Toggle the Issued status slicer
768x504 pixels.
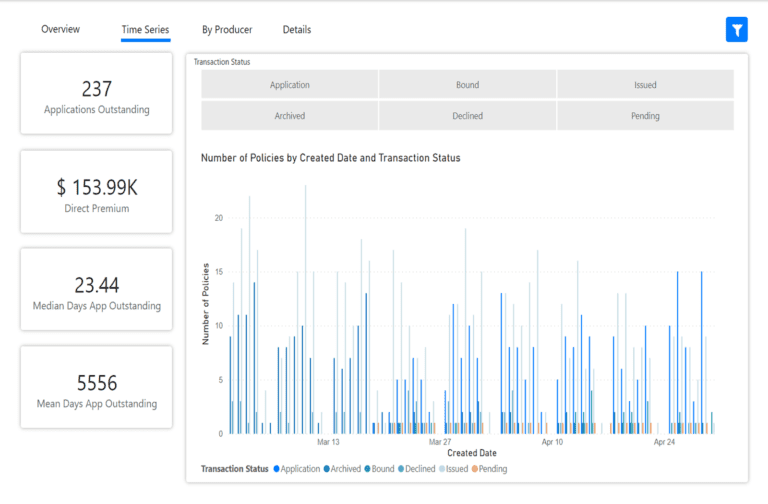(645, 85)
